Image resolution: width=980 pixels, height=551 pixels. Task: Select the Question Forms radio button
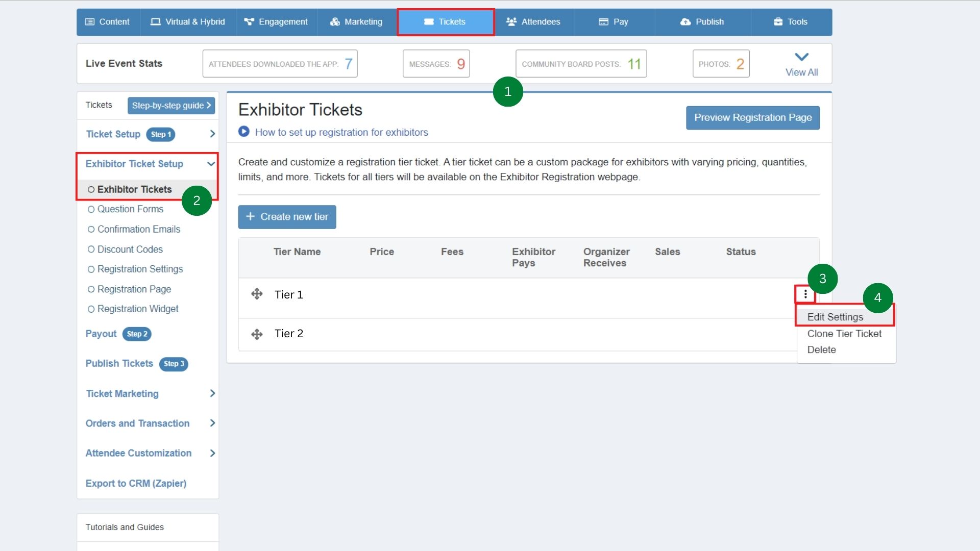tap(91, 209)
